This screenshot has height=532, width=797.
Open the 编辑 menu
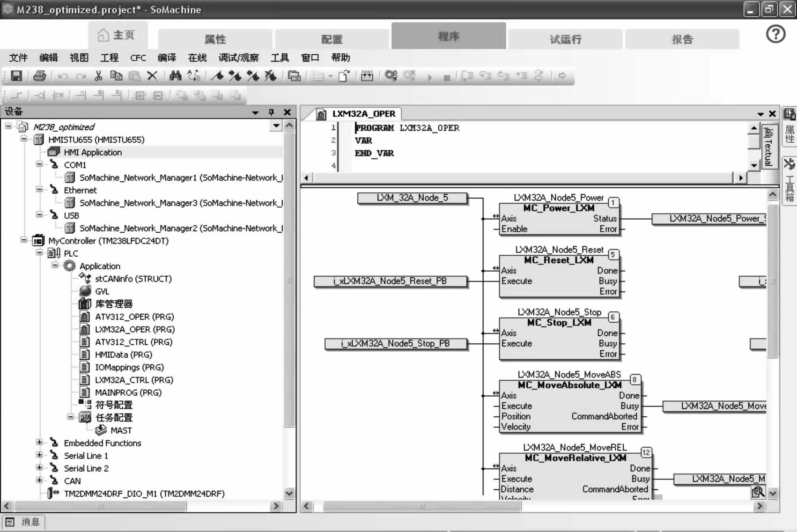(x=49, y=58)
